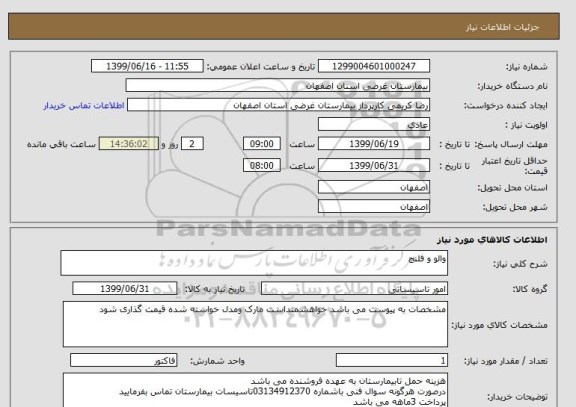
Task: Click the گروه کالا label
Action: pos(530,289)
